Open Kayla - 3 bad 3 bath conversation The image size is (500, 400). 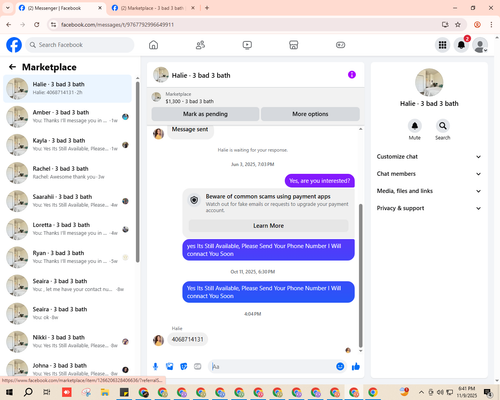click(x=67, y=145)
